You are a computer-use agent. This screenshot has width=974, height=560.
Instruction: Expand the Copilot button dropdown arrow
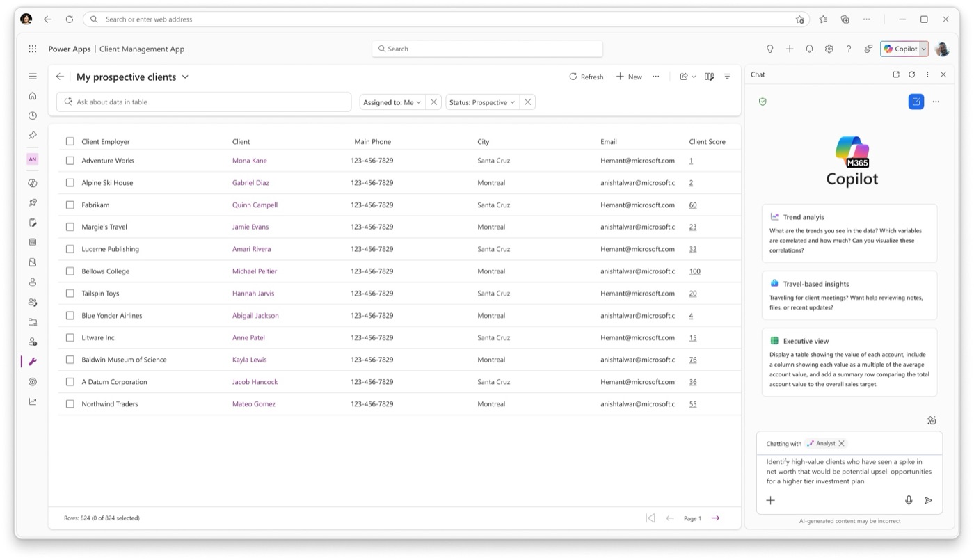(x=923, y=49)
